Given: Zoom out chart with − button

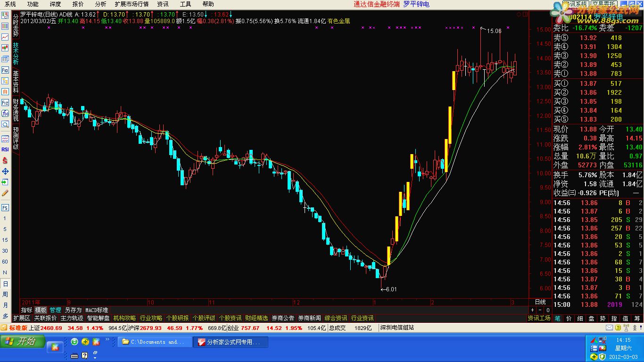Looking at the screenshot, I should (540, 310).
